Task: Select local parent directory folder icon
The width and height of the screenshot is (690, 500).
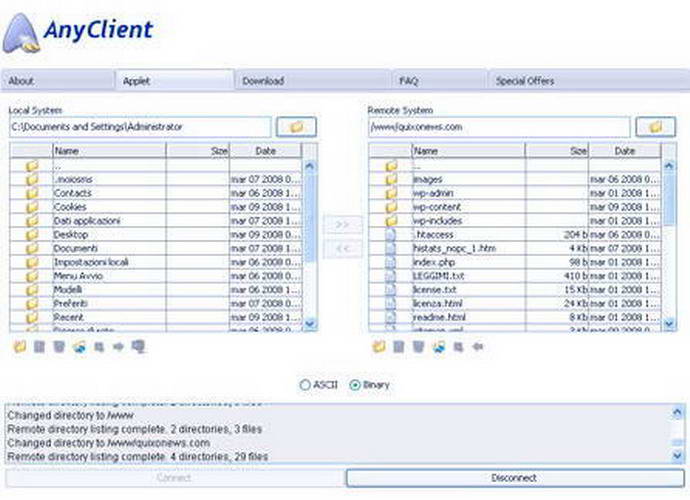Action: pos(32,166)
